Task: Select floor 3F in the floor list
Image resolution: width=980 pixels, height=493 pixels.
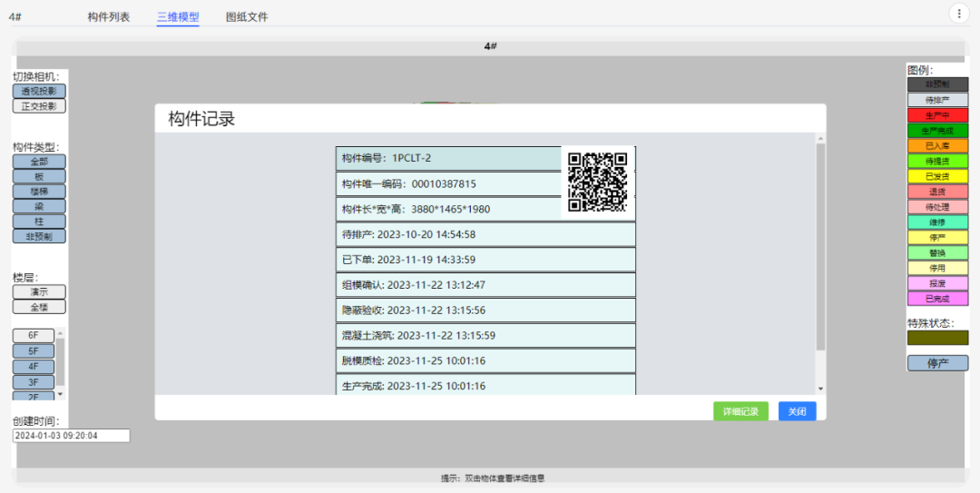Action: (x=34, y=381)
